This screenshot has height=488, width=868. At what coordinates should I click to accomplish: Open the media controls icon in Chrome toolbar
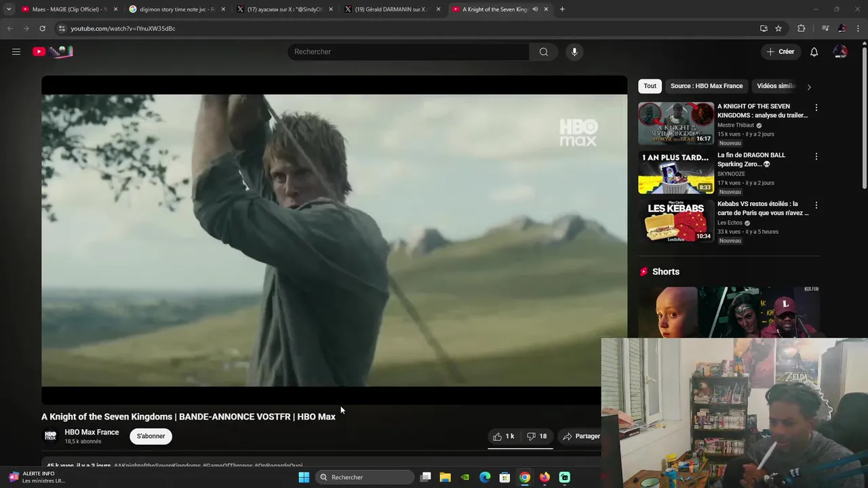tap(825, 28)
